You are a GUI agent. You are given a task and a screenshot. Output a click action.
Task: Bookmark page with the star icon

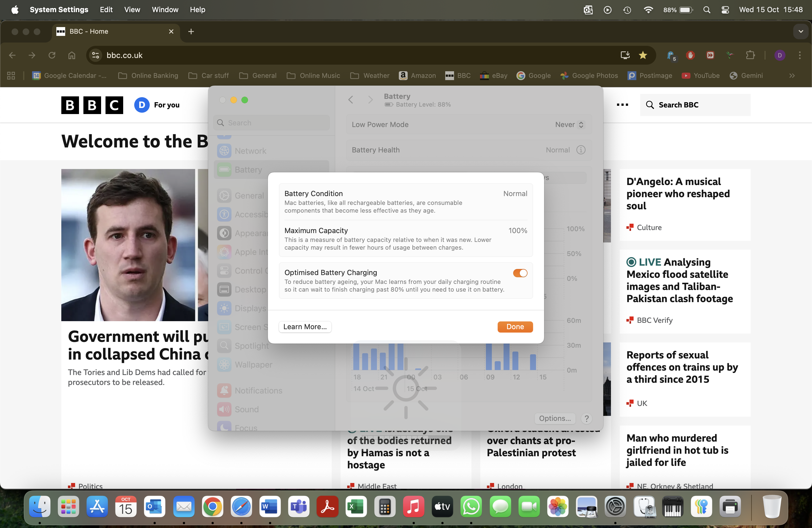point(643,55)
